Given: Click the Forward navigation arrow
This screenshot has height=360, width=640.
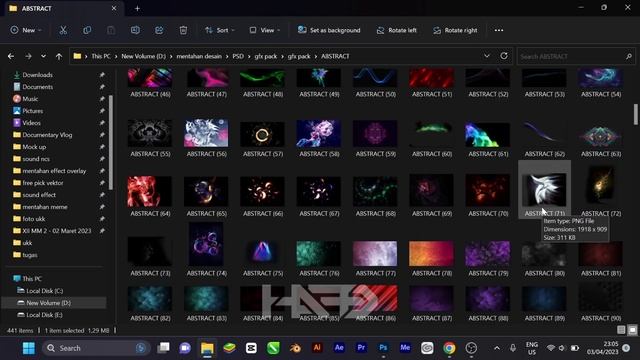Looking at the screenshot, I should pyautogui.click(x=28, y=56).
